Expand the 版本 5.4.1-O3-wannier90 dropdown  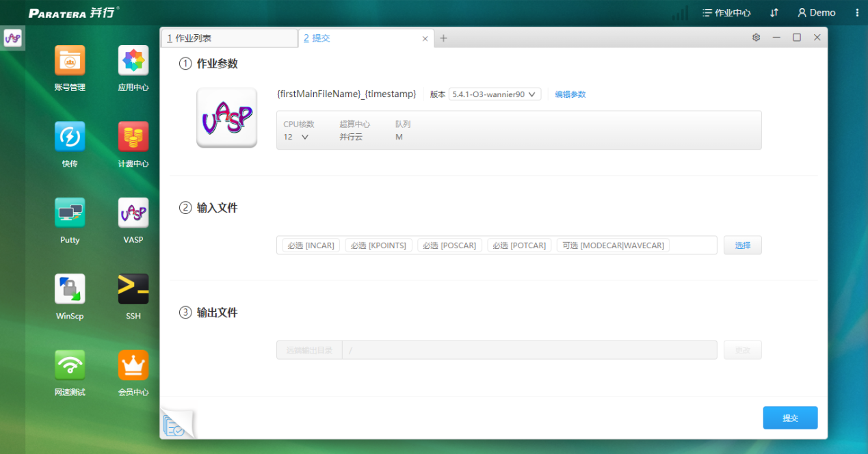tap(495, 94)
